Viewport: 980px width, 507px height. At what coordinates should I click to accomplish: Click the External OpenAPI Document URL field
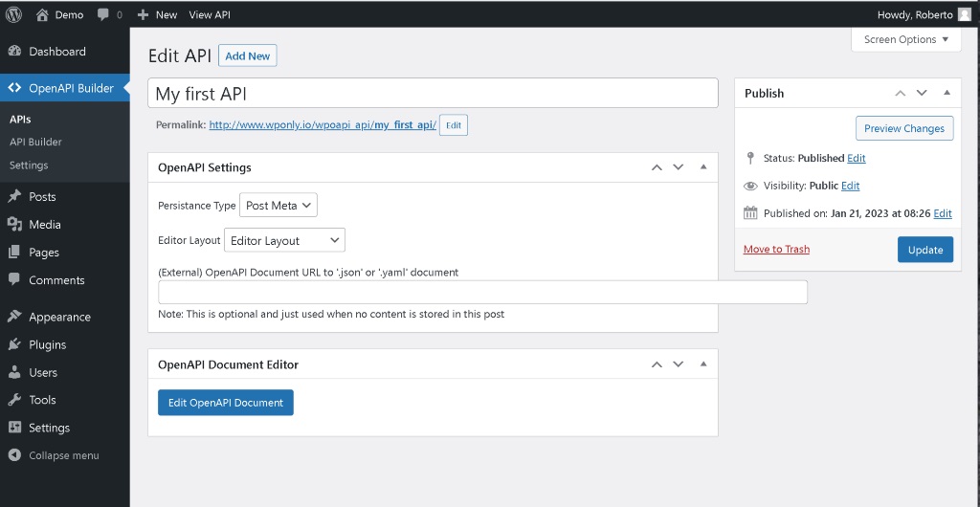[x=482, y=292]
